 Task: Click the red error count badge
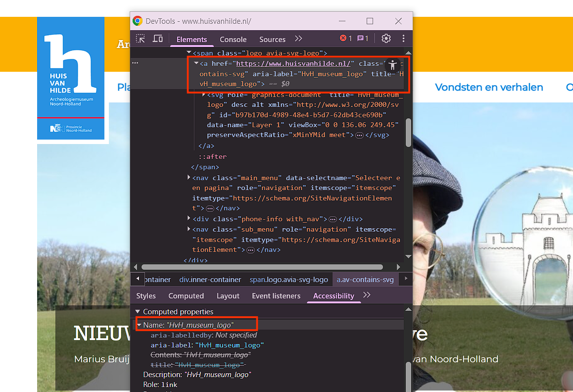tap(346, 39)
